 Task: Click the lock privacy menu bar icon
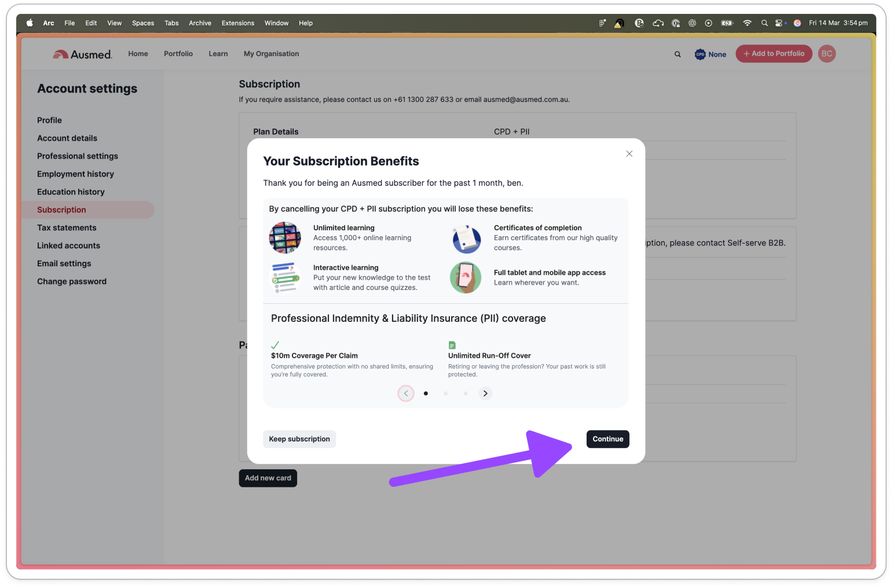click(676, 23)
